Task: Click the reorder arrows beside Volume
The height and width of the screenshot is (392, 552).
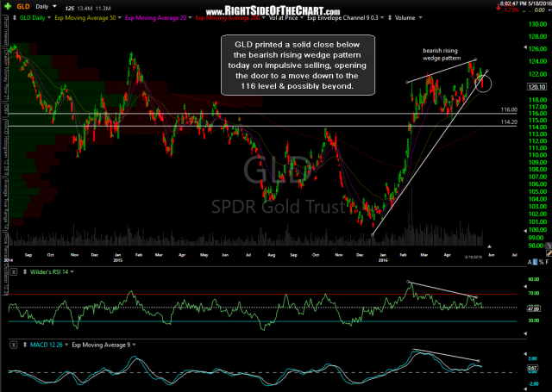Action: (x=390, y=17)
